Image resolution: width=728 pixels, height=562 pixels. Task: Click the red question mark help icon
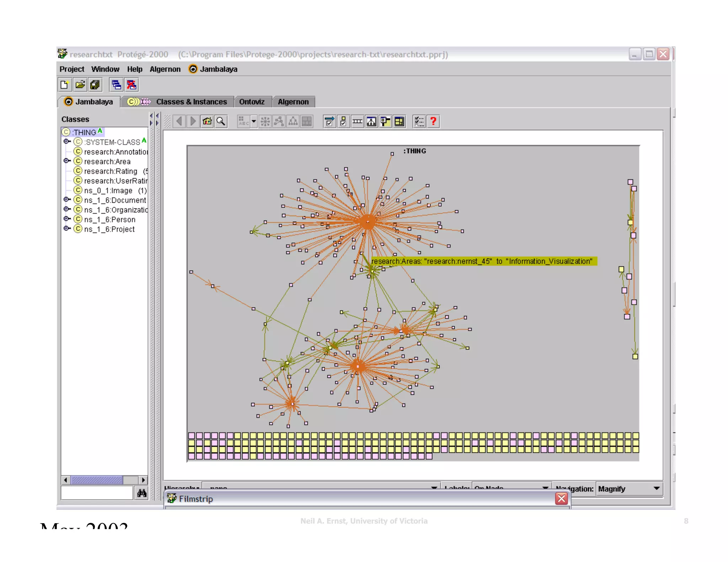433,121
